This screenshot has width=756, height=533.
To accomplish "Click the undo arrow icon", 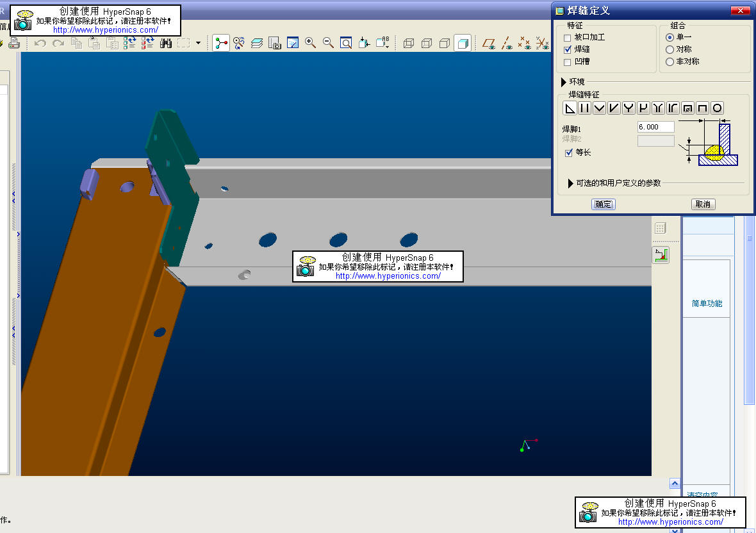I will pyautogui.click(x=40, y=44).
